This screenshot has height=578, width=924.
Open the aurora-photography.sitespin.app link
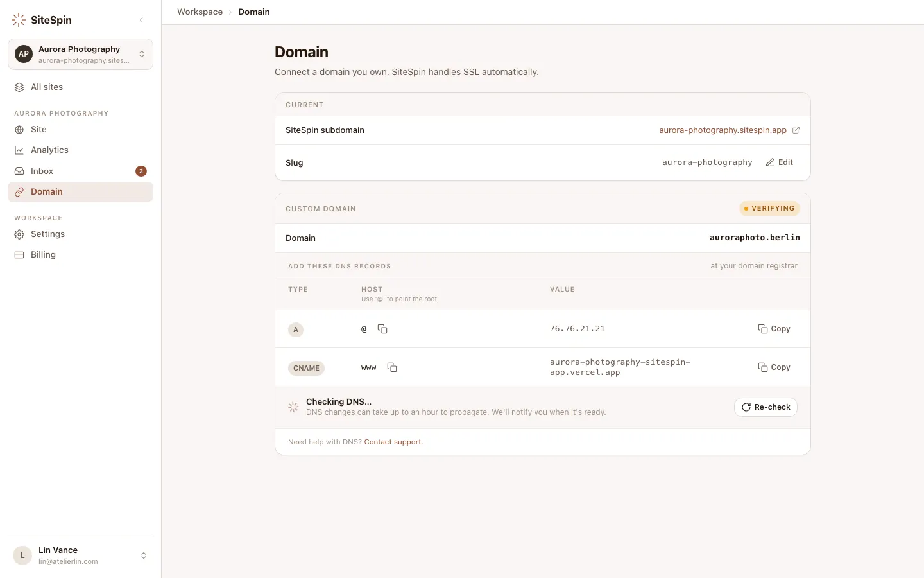[723, 130]
